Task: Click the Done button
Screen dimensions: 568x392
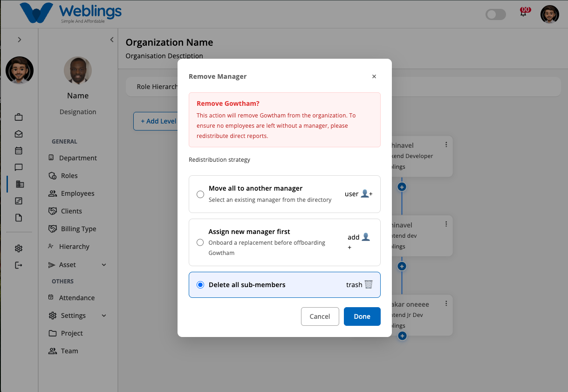Action: click(362, 316)
